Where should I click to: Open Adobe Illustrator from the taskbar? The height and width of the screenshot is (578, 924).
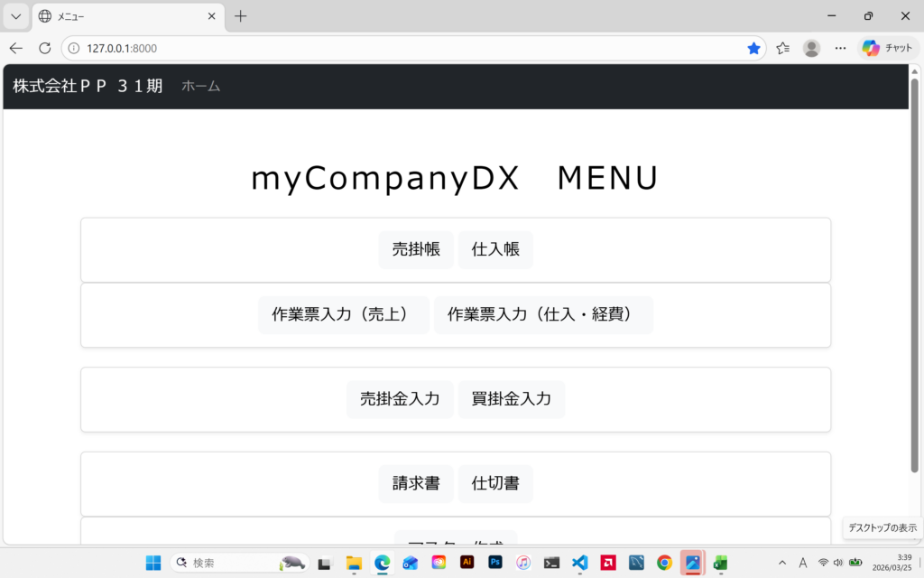click(x=467, y=563)
